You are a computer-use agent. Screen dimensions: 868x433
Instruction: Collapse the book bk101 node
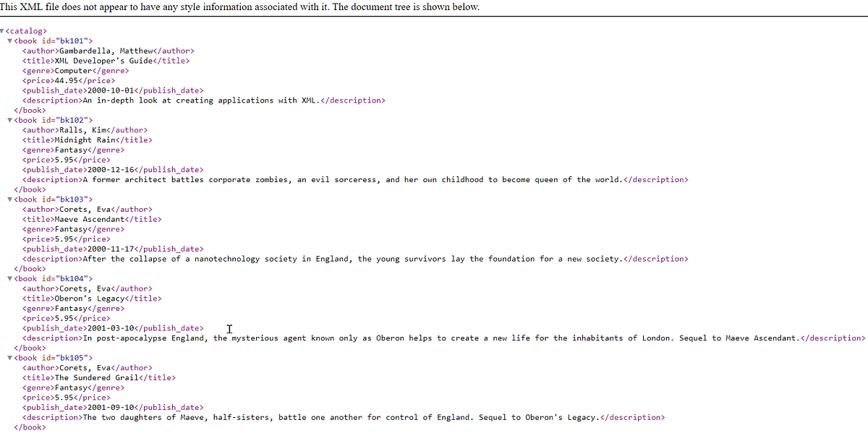[x=12, y=40]
